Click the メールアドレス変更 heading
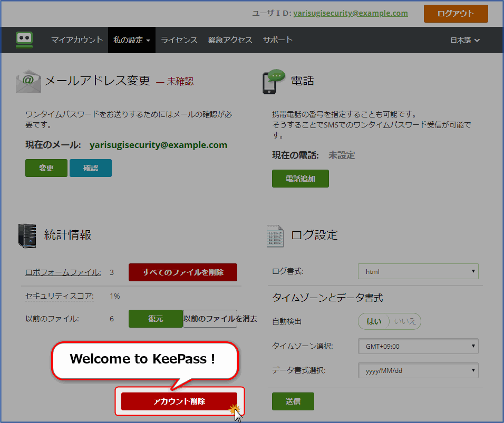This screenshot has height=423, width=504. coord(98,81)
